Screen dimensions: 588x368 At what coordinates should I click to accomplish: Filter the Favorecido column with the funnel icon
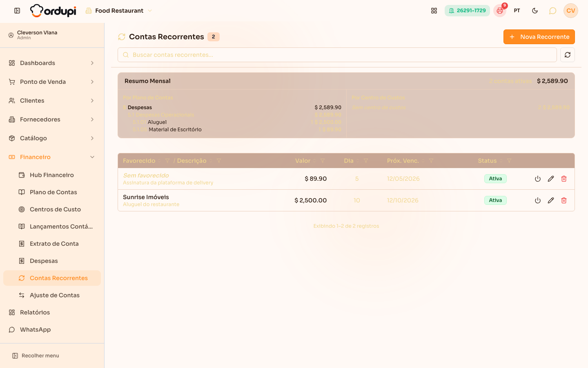tap(167, 161)
